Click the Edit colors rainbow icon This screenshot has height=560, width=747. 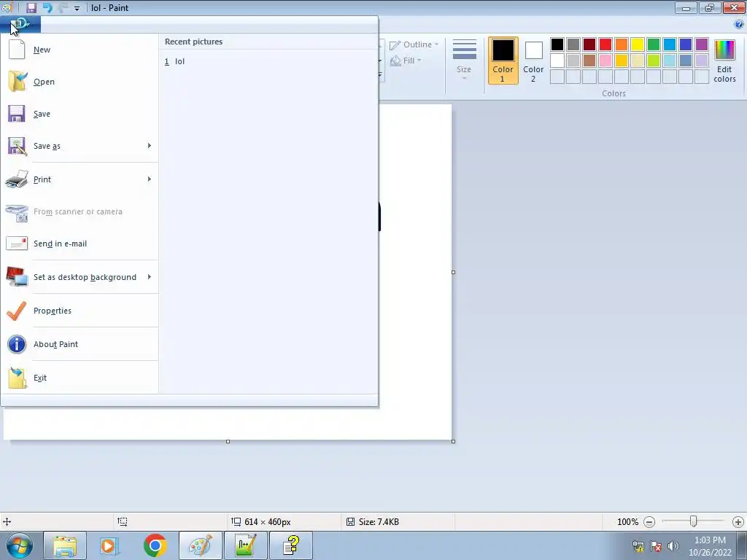tap(724, 50)
